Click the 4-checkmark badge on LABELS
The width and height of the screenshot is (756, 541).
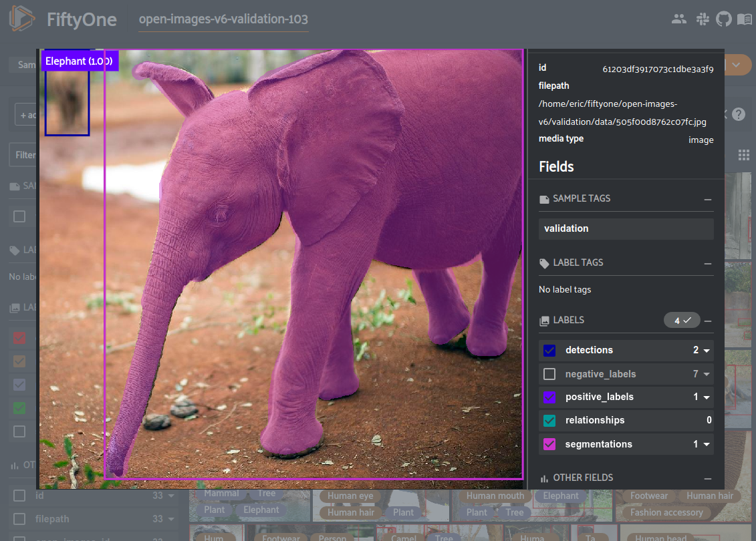(681, 320)
